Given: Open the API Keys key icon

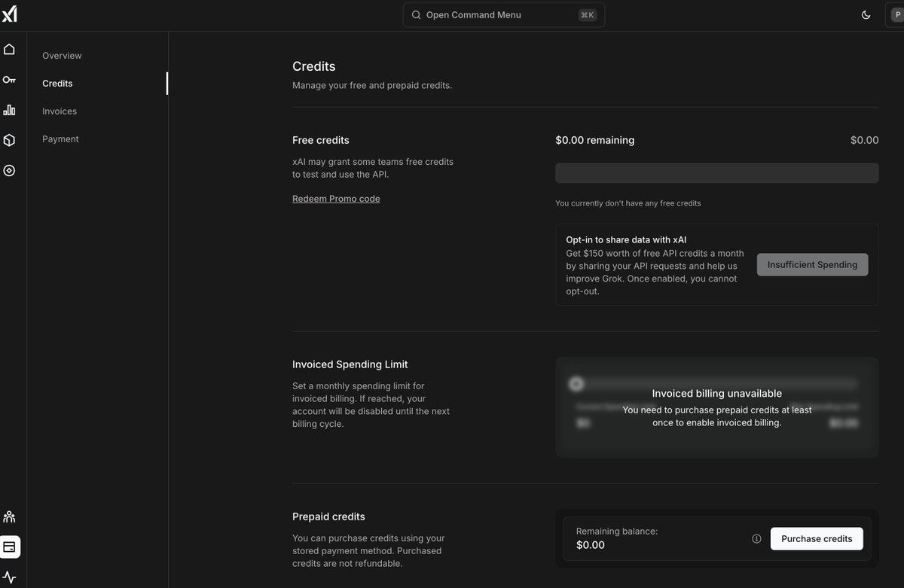Looking at the screenshot, I should [9, 80].
